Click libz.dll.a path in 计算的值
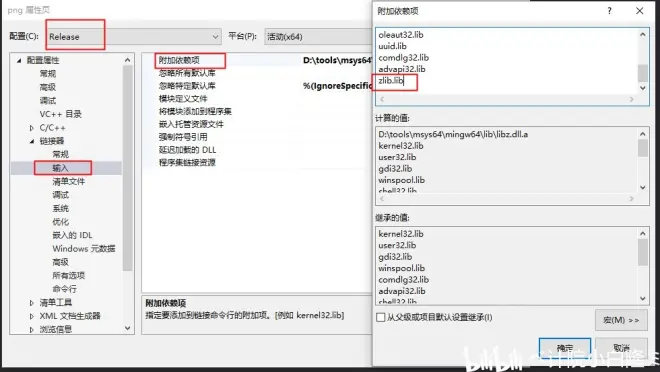Screen dimensions: 660x372 [x=453, y=135]
